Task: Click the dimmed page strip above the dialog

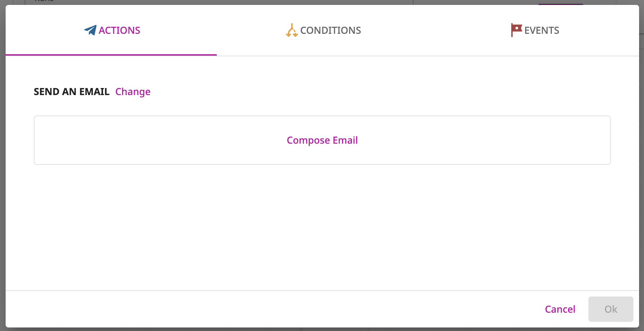Action: (x=322, y=2)
